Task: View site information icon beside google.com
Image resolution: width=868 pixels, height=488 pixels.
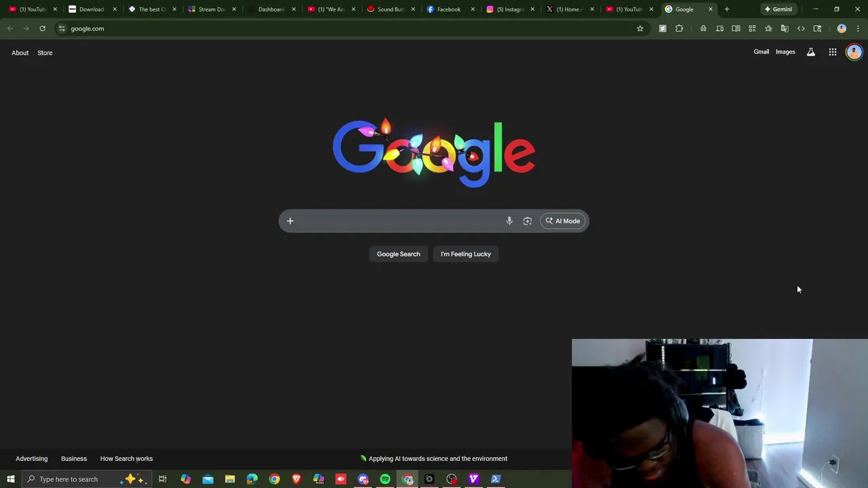Action: (62, 28)
